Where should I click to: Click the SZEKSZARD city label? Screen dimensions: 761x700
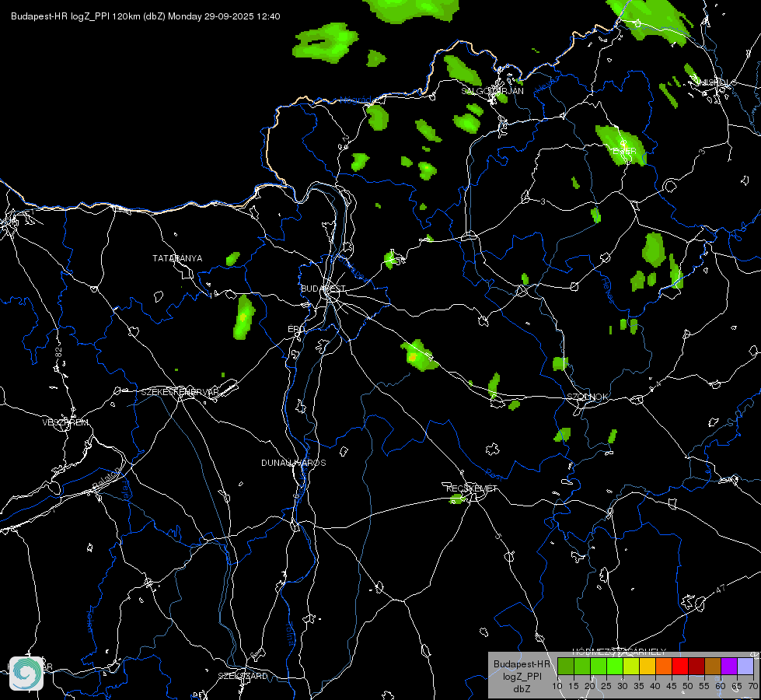pyautogui.click(x=243, y=676)
